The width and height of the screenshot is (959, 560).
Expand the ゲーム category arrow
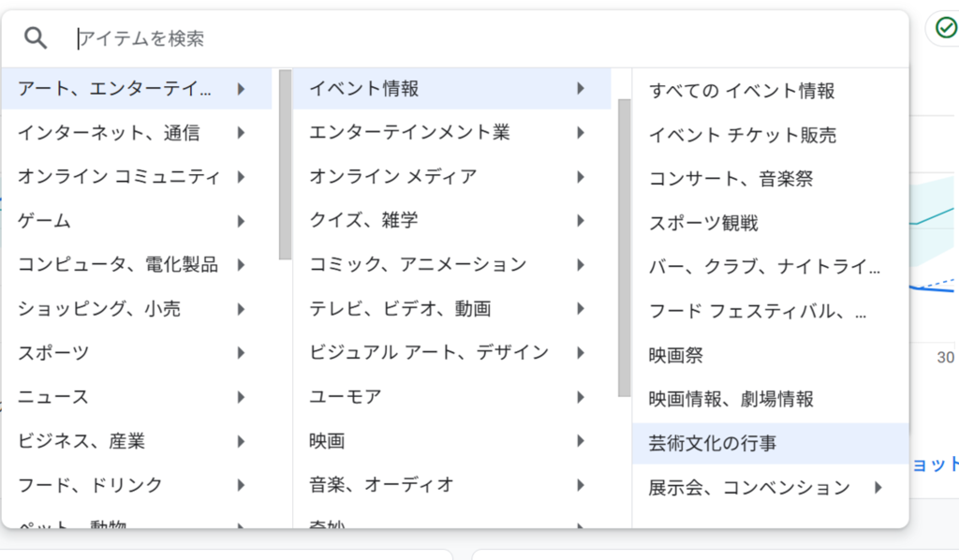[241, 221]
